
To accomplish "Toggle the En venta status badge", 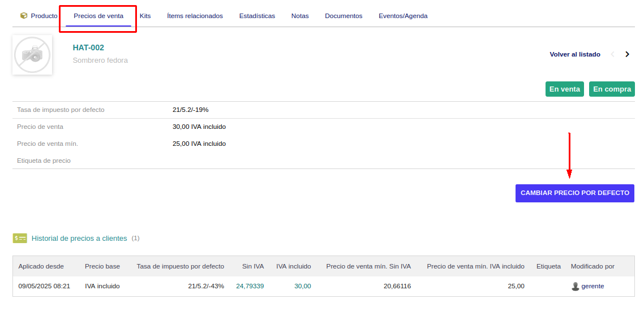I will [564, 89].
